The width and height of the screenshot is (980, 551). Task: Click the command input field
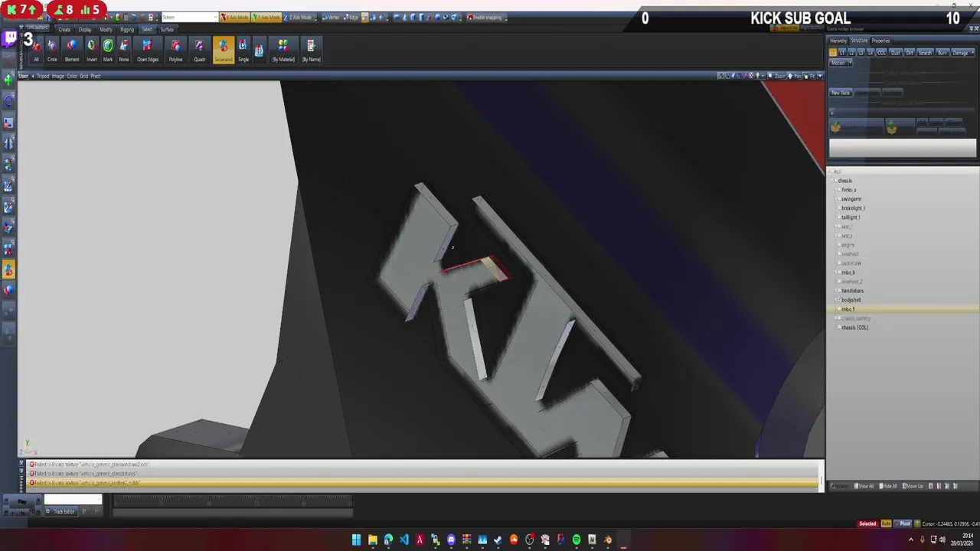click(73, 500)
